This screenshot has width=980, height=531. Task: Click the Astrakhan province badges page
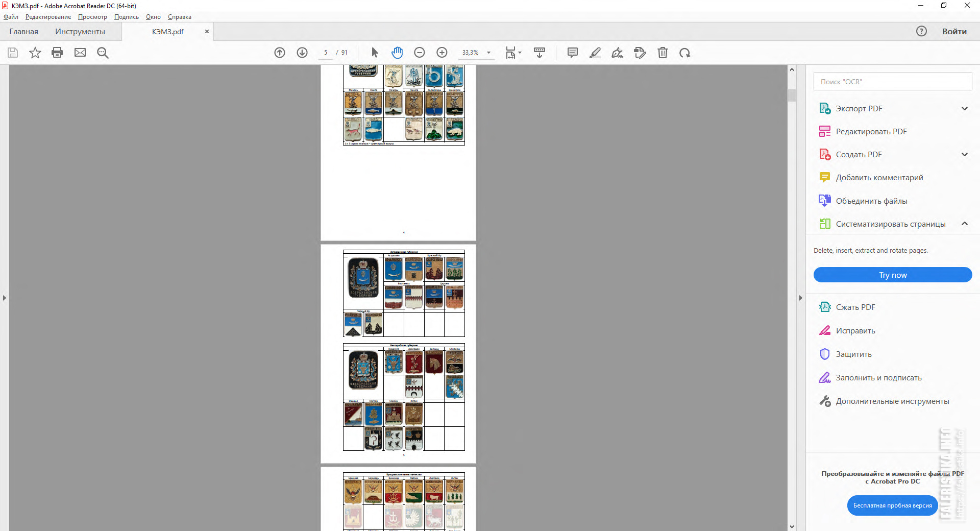398,353
